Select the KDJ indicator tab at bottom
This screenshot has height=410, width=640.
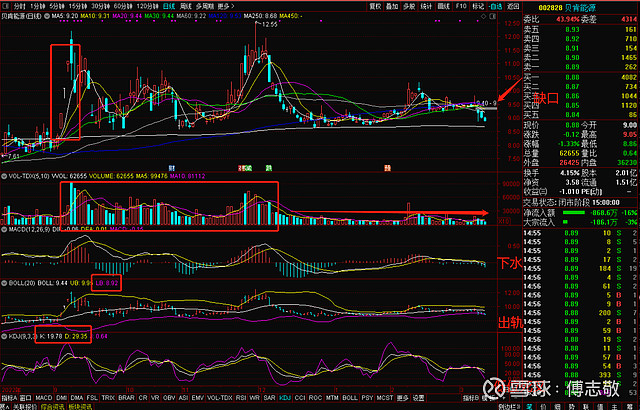[286, 397]
